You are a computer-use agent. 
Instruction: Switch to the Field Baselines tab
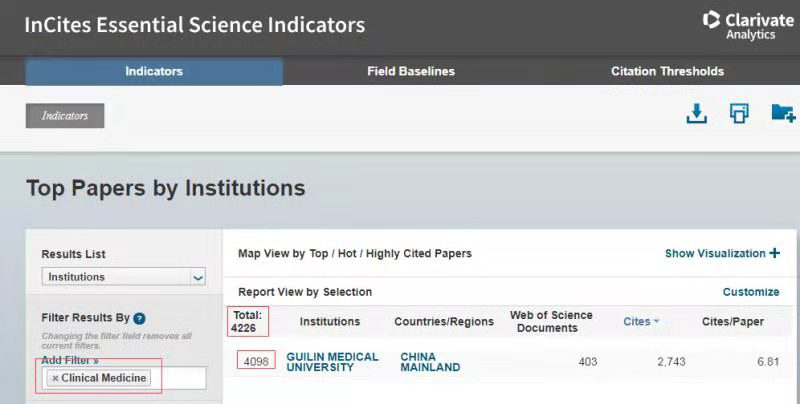(x=411, y=71)
